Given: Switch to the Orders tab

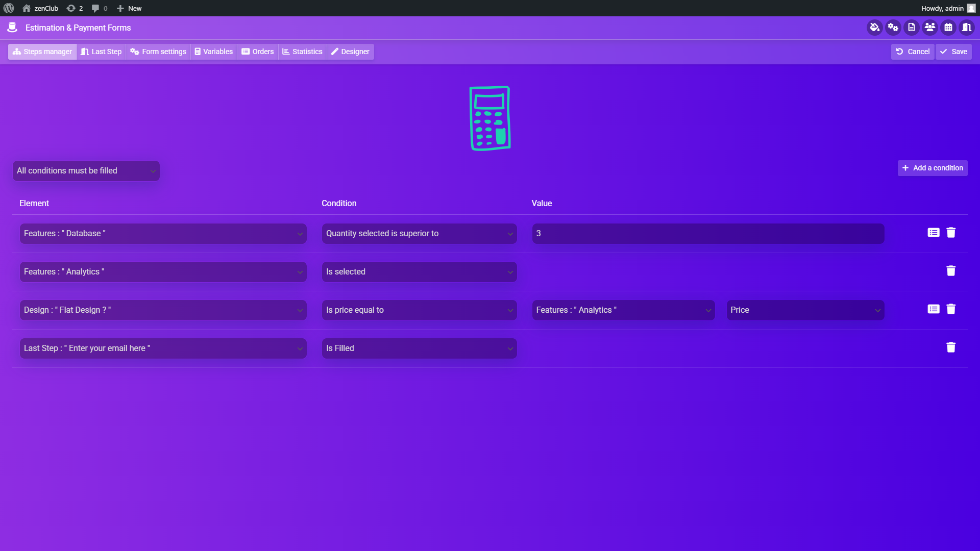Looking at the screenshot, I should click(x=258, y=52).
